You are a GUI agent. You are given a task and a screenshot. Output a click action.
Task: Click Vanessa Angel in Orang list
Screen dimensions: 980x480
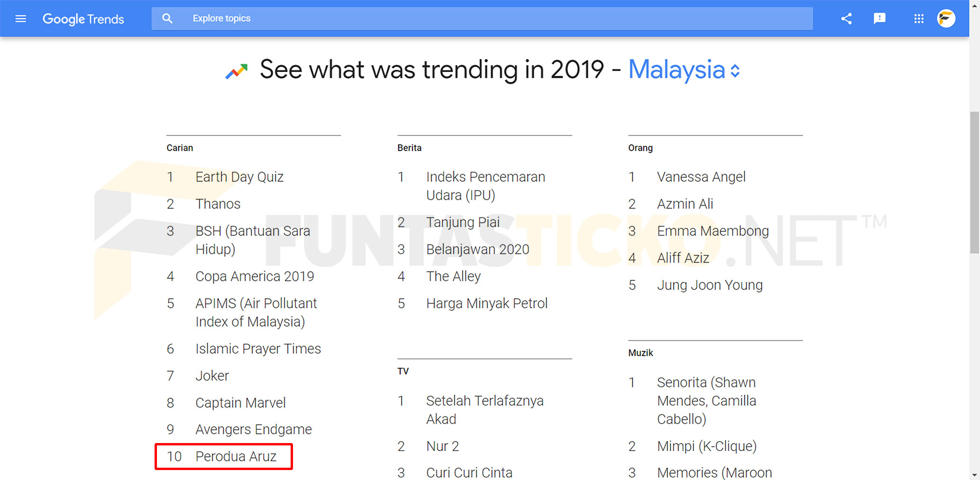701,177
